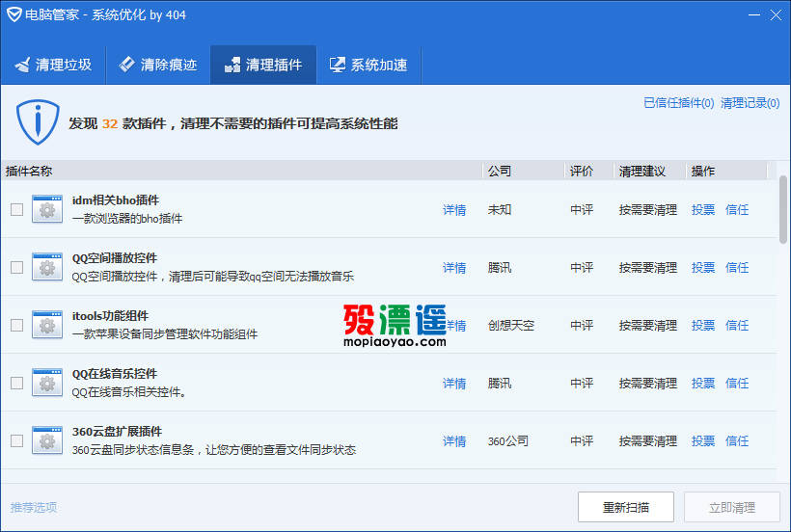Select the 清理插件 tab
791x532 pixels.
point(263,65)
